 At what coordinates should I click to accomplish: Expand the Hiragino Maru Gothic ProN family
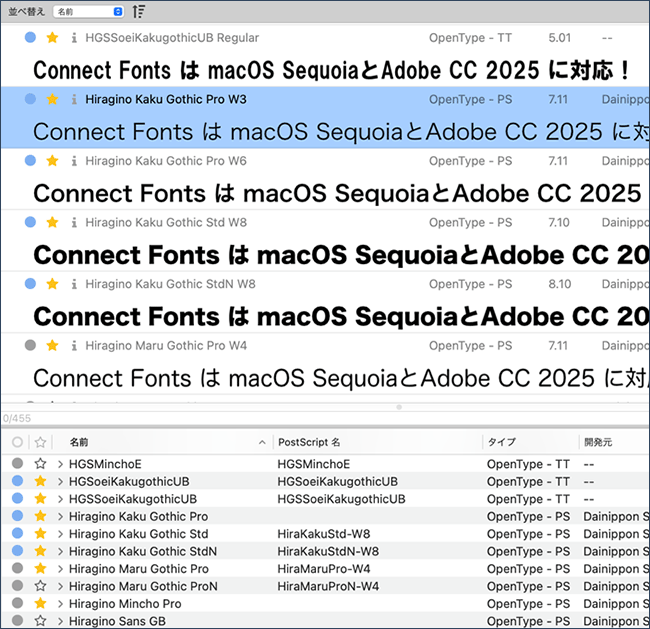coord(60,586)
